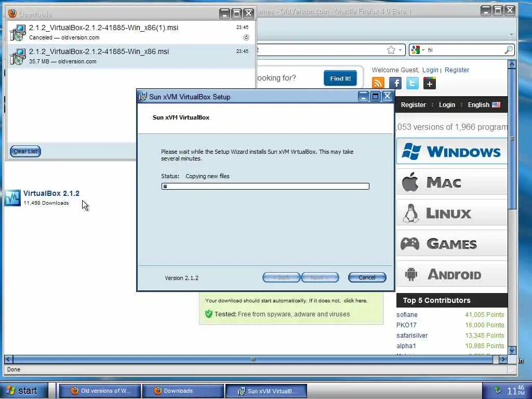Click the Apple logo icon in Mac banner
The image size is (532, 399).
[410, 182]
